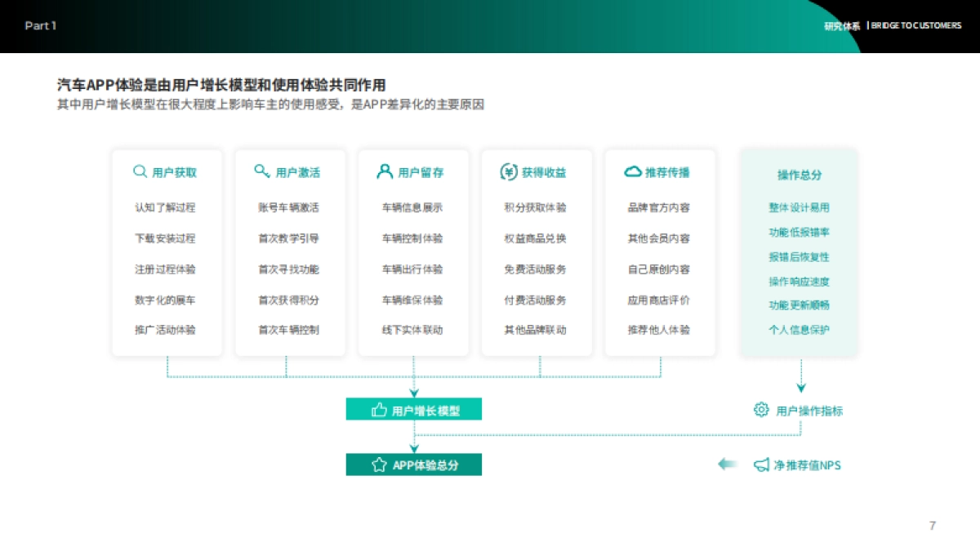Select the 车辆控制体验 list entry

click(413, 238)
